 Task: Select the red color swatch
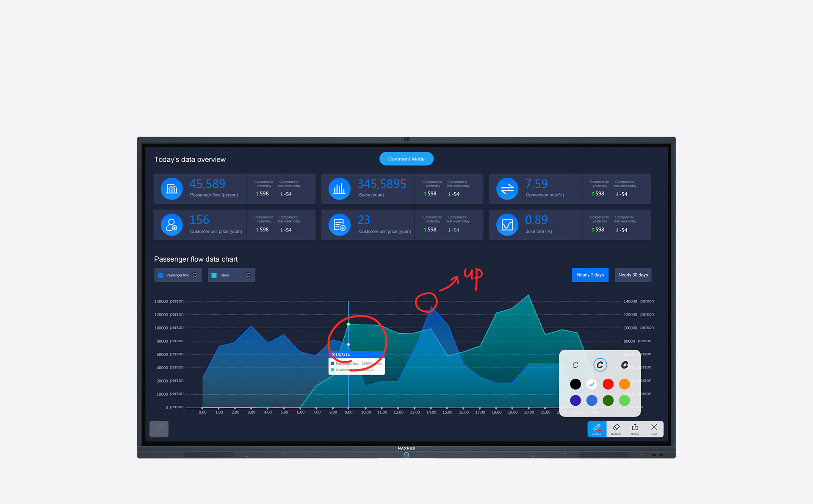coord(608,384)
